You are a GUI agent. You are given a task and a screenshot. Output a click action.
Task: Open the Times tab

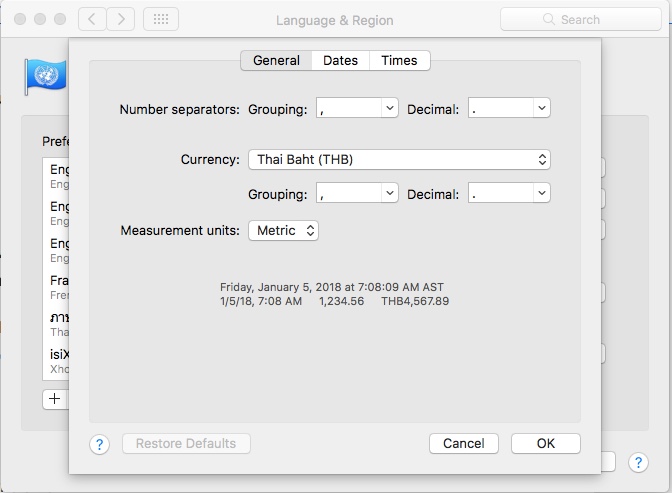point(399,60)
